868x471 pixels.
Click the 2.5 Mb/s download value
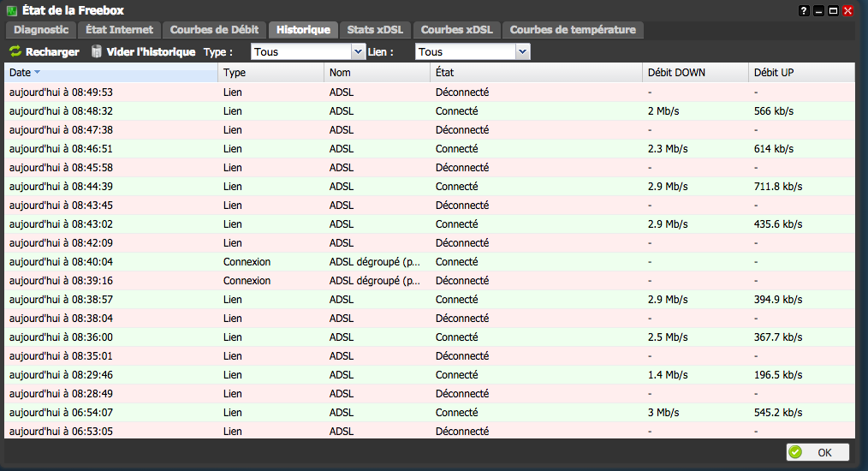tap(668, 337)
